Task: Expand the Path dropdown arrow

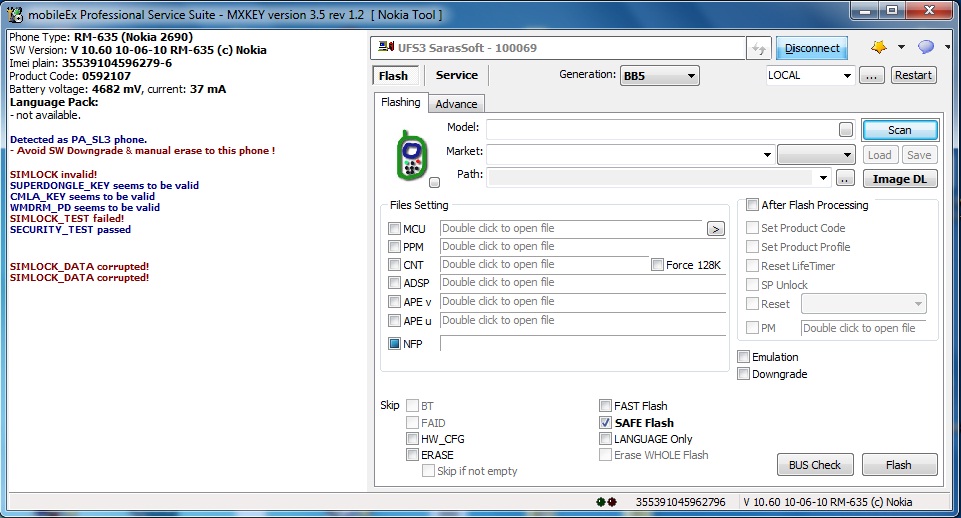Action: click(823, 178)
